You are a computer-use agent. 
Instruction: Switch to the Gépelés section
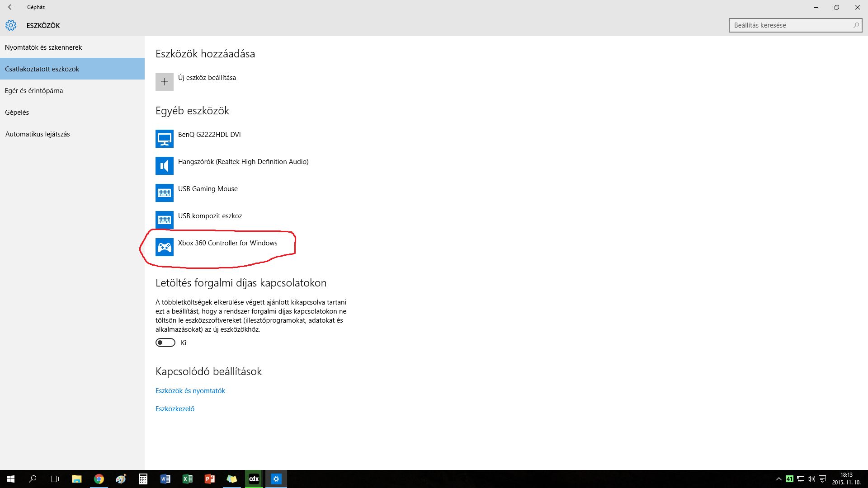pyautogui.click(x=72, y=112)
